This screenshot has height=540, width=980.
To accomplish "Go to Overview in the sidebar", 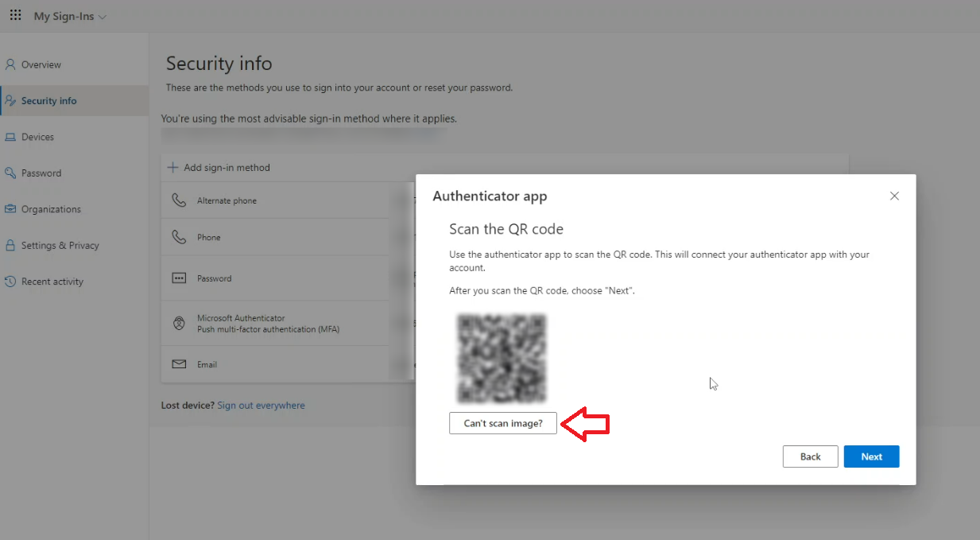I will pyautogui.click(x=41, y=64).
